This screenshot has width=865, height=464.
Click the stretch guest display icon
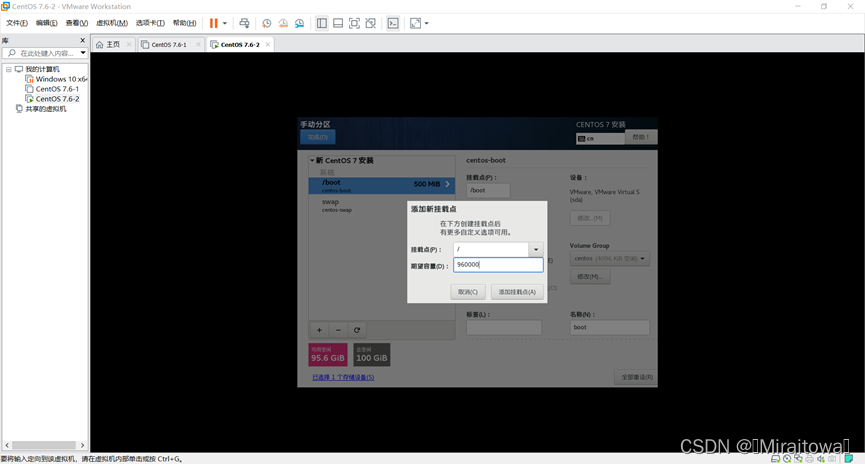point(415,23)
